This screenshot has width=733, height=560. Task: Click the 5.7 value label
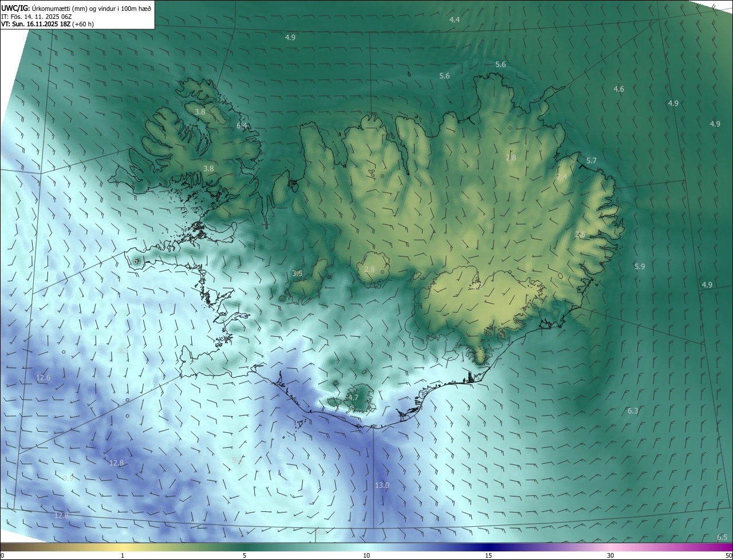592,160
